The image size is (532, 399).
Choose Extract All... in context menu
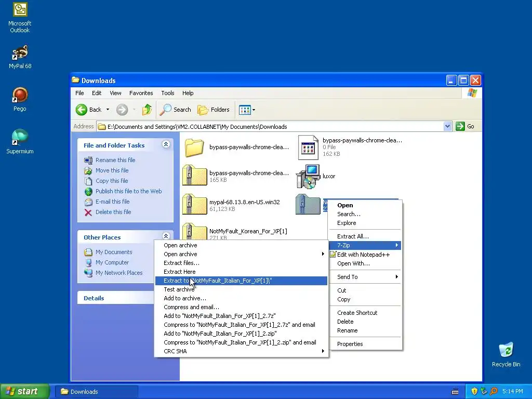click(x=365, y=236)
